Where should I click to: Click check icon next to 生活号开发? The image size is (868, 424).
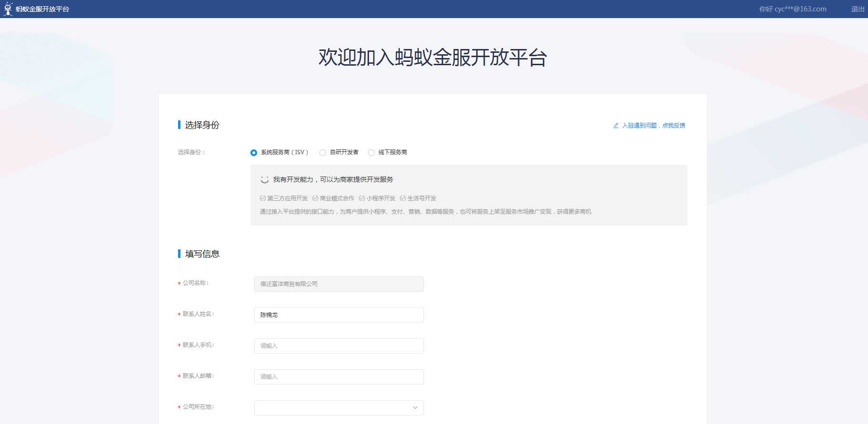click(403, 198)
